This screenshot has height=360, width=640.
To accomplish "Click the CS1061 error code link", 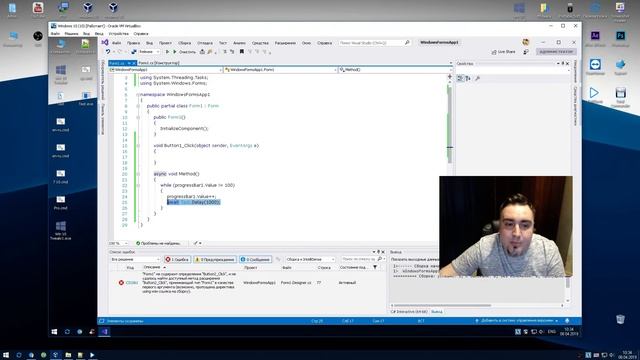I will pos(131,282).
